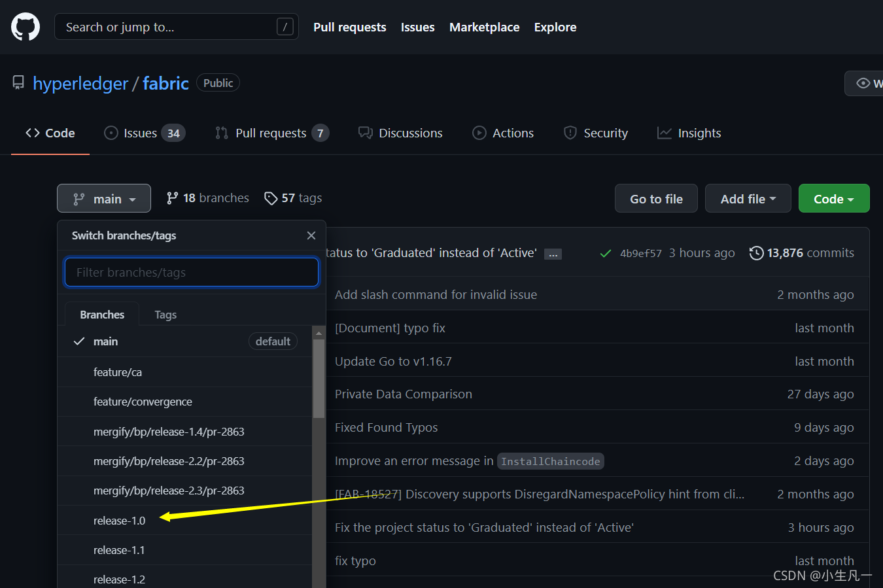Open commit history clock icon

point(756,253)
